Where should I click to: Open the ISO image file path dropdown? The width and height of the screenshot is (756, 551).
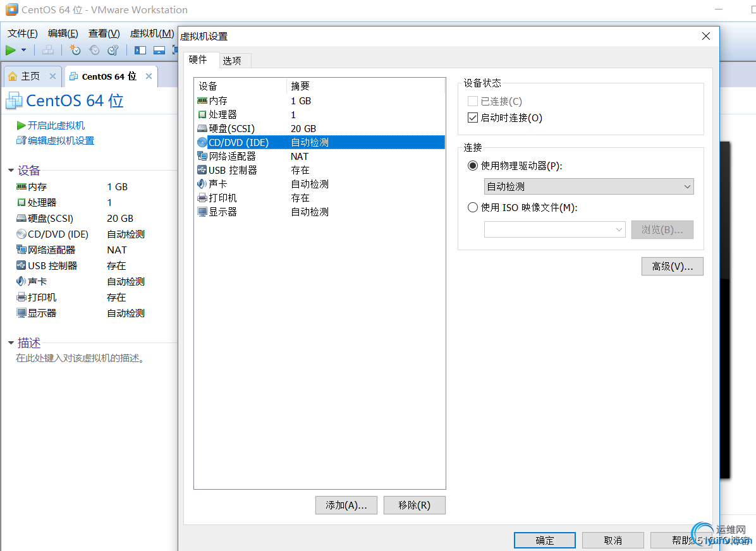tap(554, 229)
